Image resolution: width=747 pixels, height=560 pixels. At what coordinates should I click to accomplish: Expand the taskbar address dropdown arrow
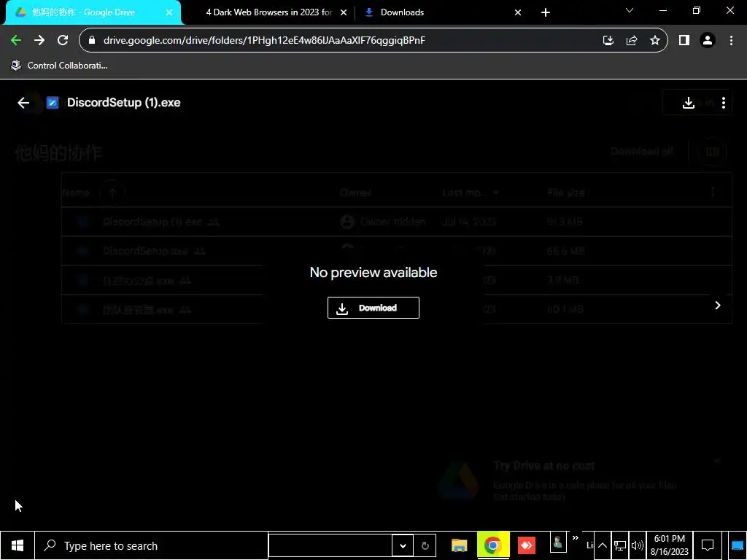pos(403,545)
